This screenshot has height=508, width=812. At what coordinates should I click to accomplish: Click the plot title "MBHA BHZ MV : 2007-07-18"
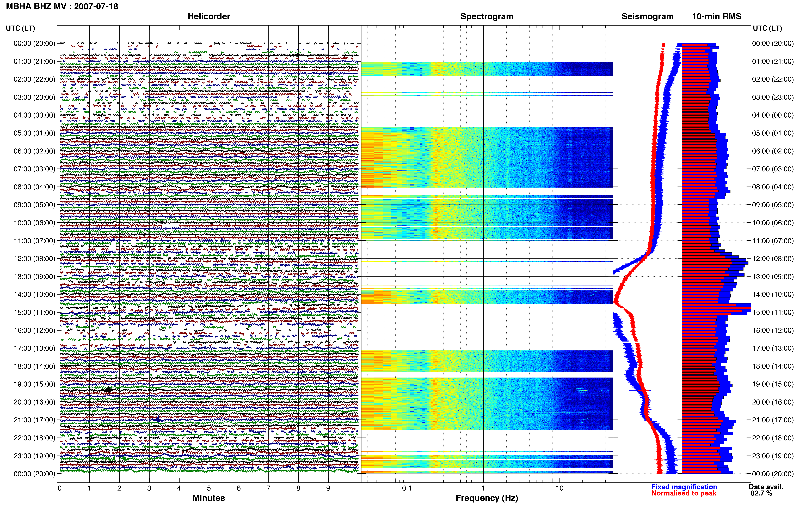62,6
